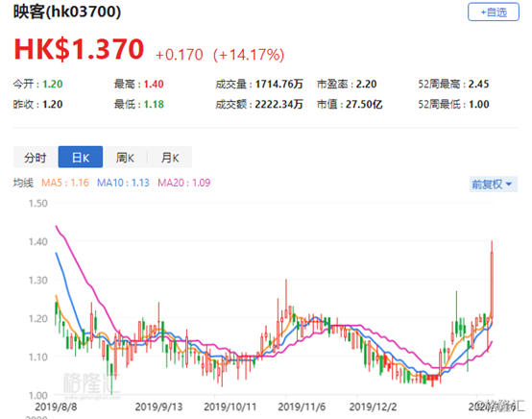Add stock to watchlist with +自选 button
This screenshot has height=419, width=532.
click(494, 12)
